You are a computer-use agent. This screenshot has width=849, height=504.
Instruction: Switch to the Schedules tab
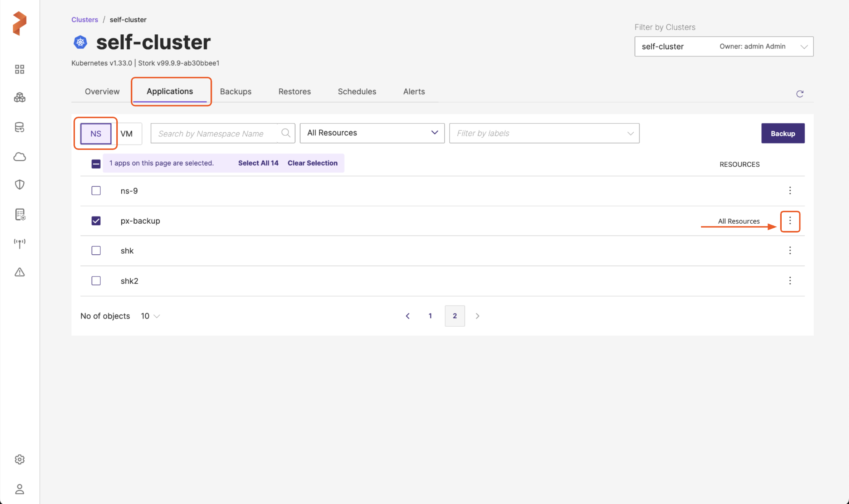point(357,91)
